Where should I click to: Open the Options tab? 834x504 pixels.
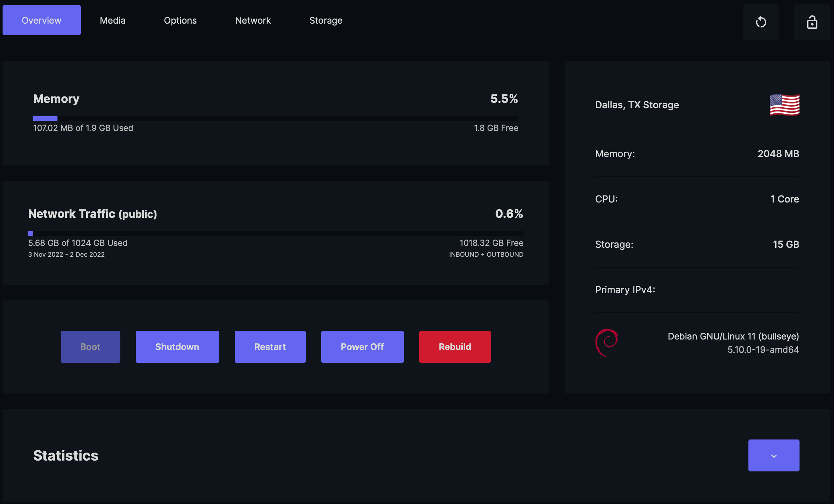click(x=180, y=20)
